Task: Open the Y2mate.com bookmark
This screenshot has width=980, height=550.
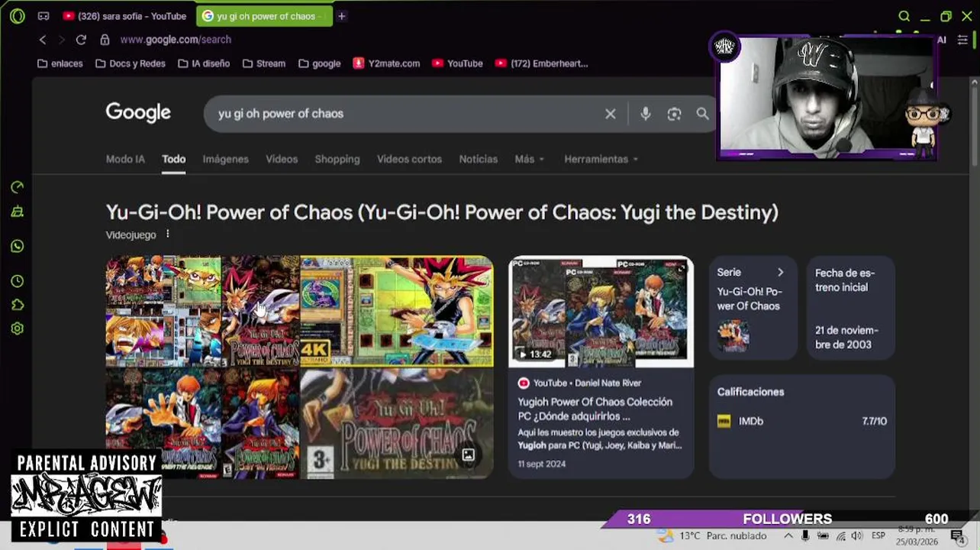Action: coord(386,63)
